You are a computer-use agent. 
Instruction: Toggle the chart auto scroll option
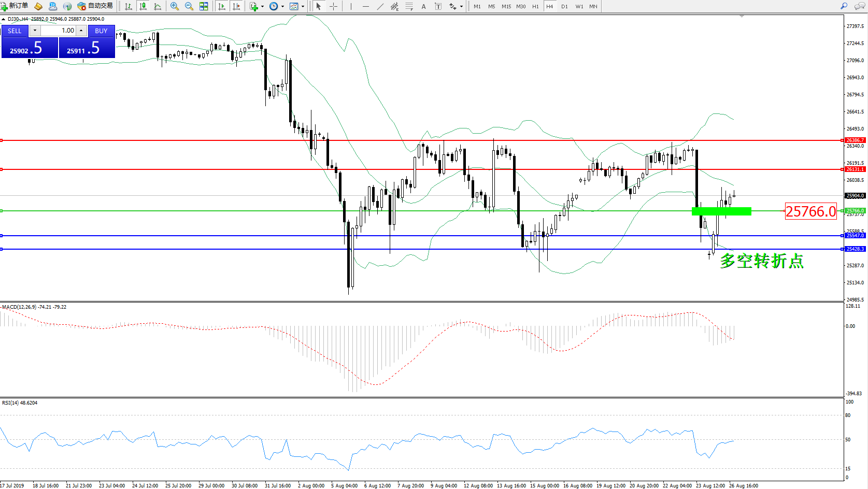tap(222, 6)
